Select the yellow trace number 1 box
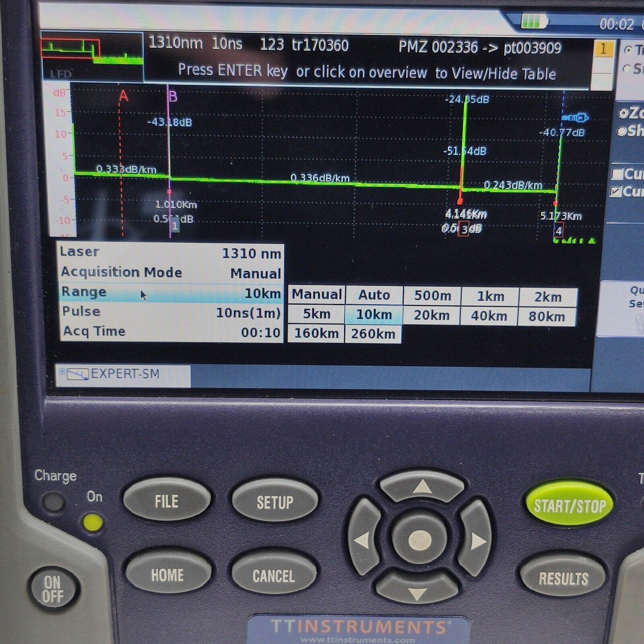 (603, 50)
